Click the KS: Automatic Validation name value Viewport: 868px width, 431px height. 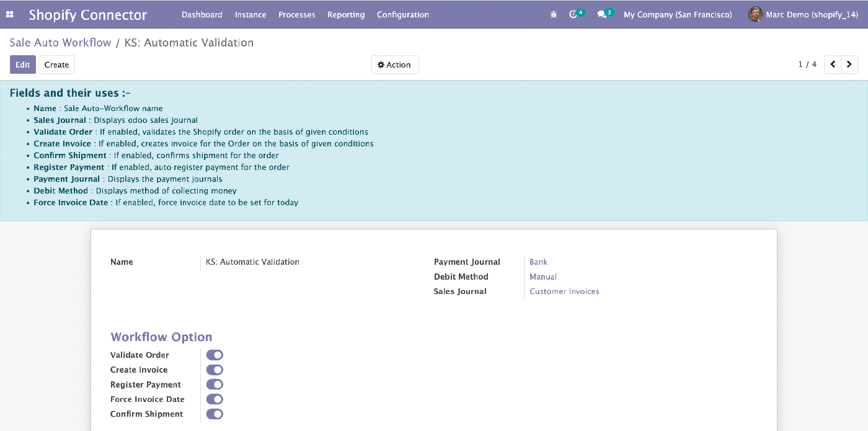pyautogui.click(x=252, y=262)
